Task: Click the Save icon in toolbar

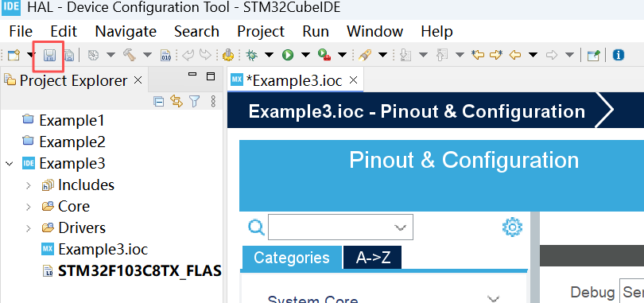Action: click(49, 55)
